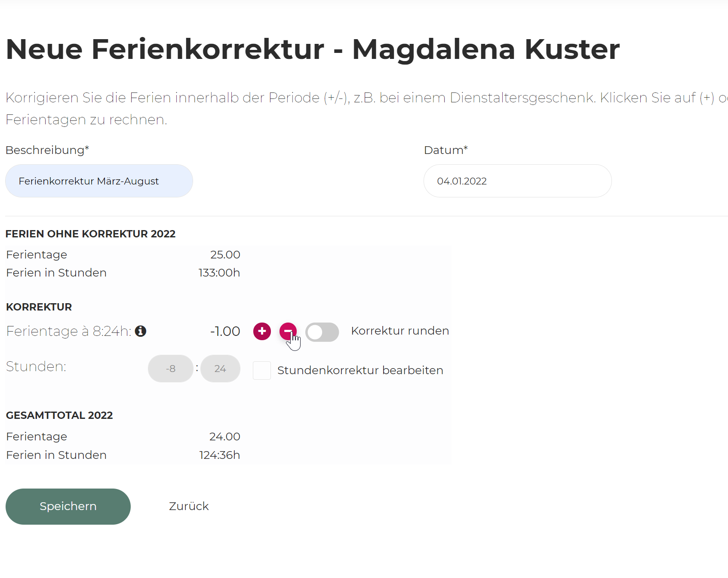
Task: Enable the Stundenkorrektur bearbeiten checkbox
Action: 262,370
